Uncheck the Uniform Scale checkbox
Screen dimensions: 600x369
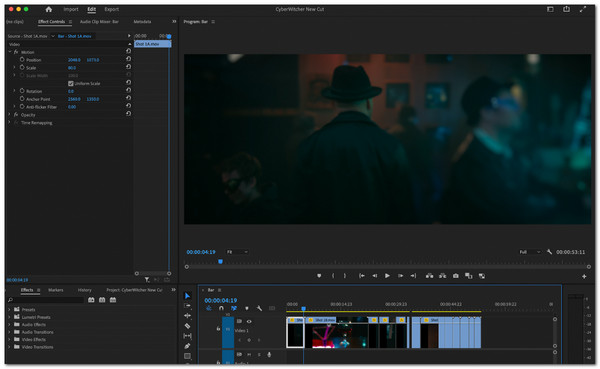[x=70, y=83]
